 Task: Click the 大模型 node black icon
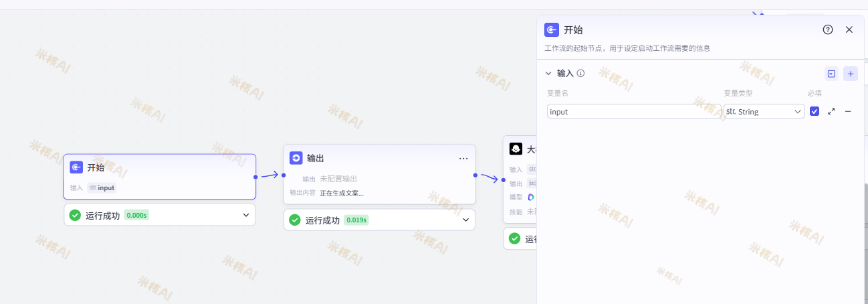[x=516, y=149]
